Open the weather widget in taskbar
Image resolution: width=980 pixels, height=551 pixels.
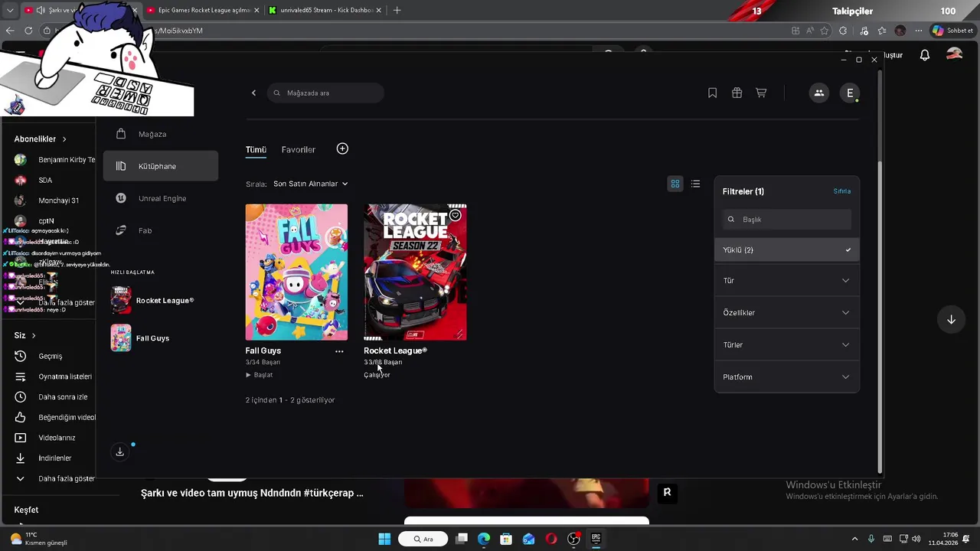pyautogui.click(x=38, y=539)
